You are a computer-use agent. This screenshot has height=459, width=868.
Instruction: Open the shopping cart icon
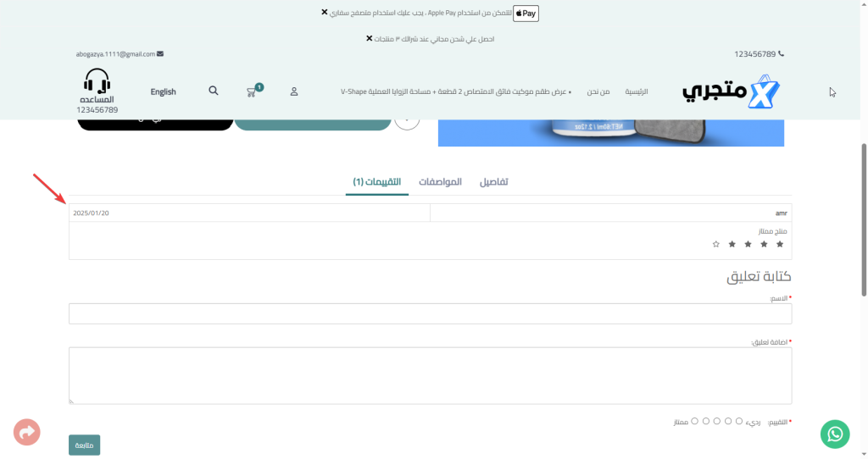252,91
